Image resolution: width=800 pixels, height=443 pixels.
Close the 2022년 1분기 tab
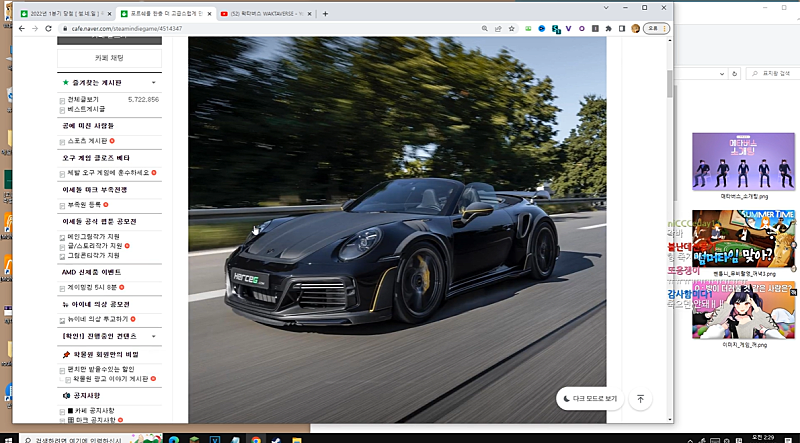[x=109, y=14]
